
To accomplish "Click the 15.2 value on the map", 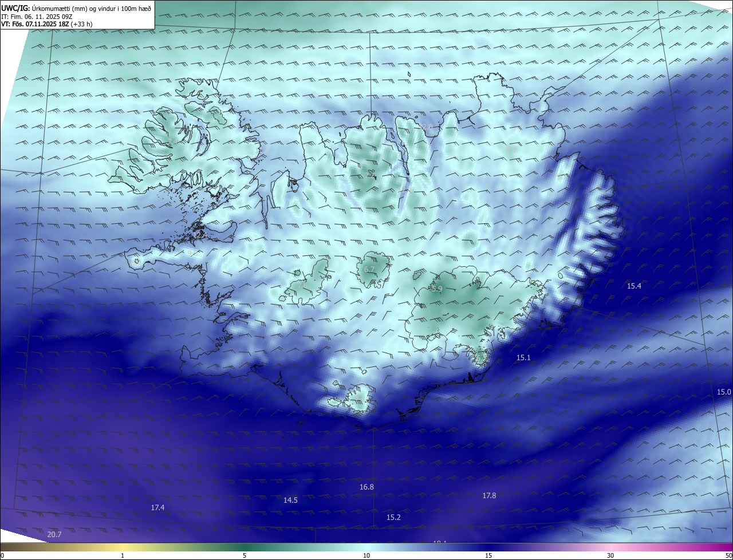I will click(x=393, y=517).
